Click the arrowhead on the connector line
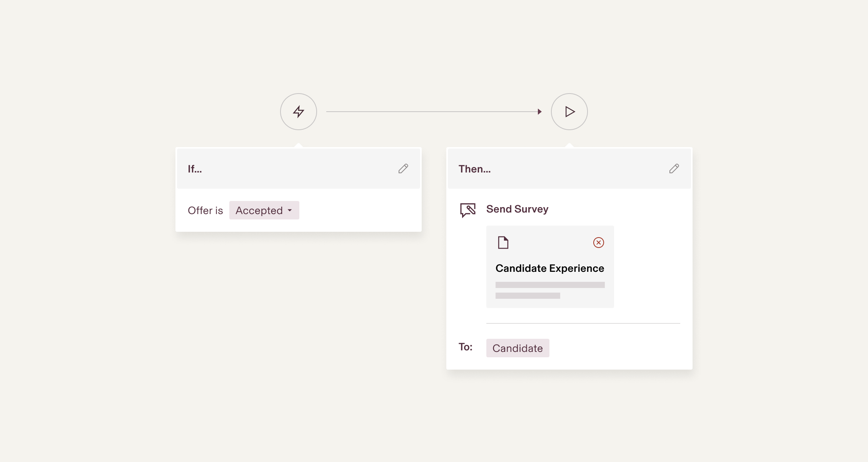 pyautogui.click(x=539, y=112)
